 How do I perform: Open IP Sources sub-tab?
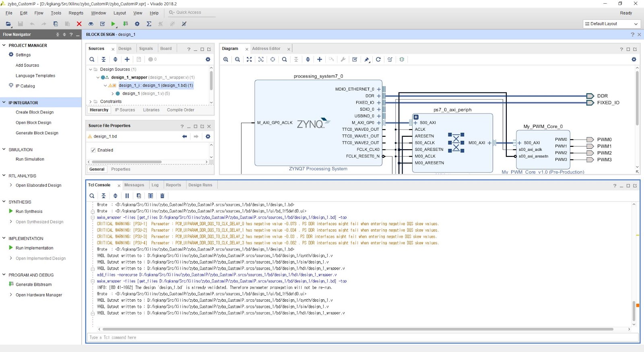tap(125, 110)
